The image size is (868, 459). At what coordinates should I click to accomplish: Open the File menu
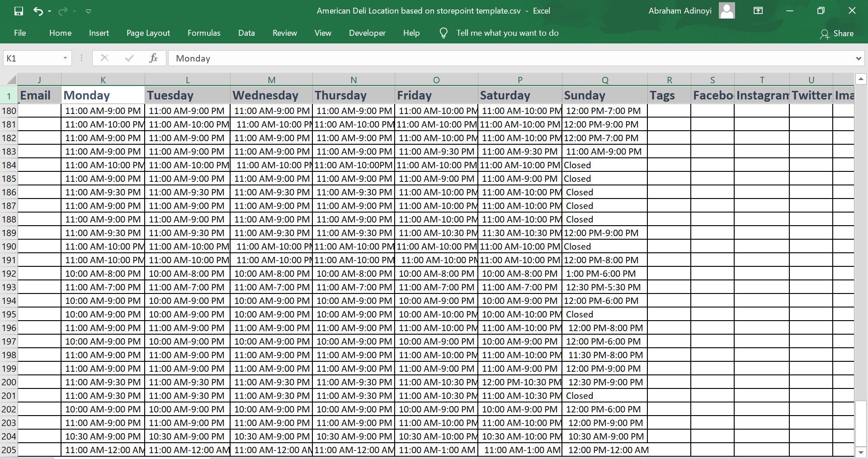click(x=20, y=33)
